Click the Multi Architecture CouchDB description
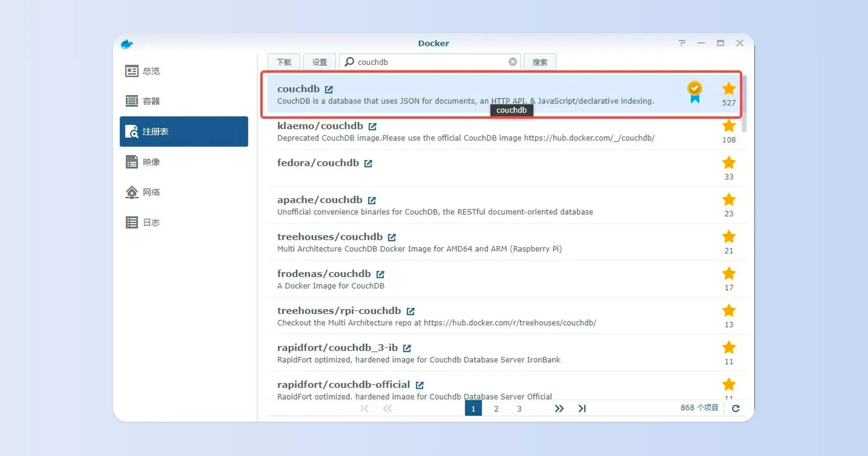The image size is (868, 456). click(419, 249)
